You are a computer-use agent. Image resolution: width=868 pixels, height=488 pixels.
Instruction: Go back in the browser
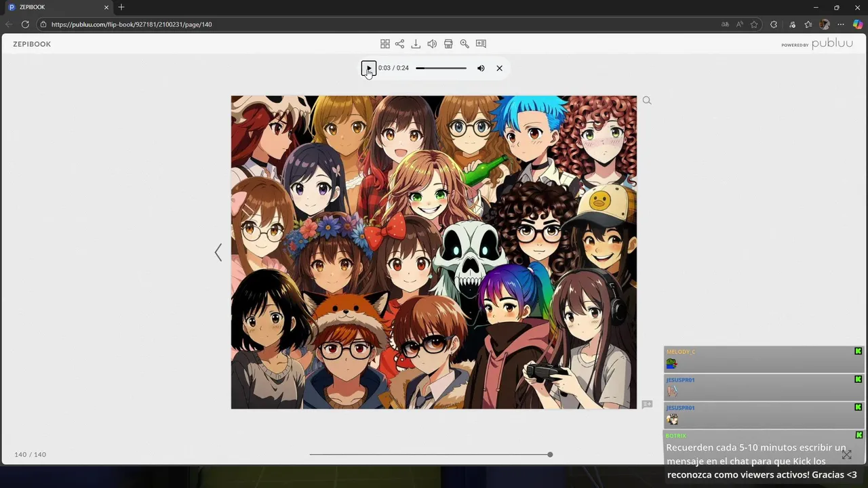pos(9,24)
